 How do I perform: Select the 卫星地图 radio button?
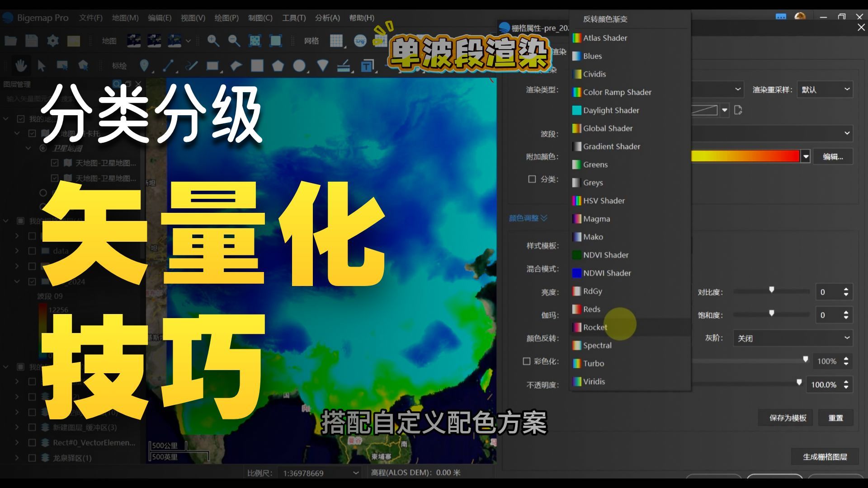coord(43,148)
